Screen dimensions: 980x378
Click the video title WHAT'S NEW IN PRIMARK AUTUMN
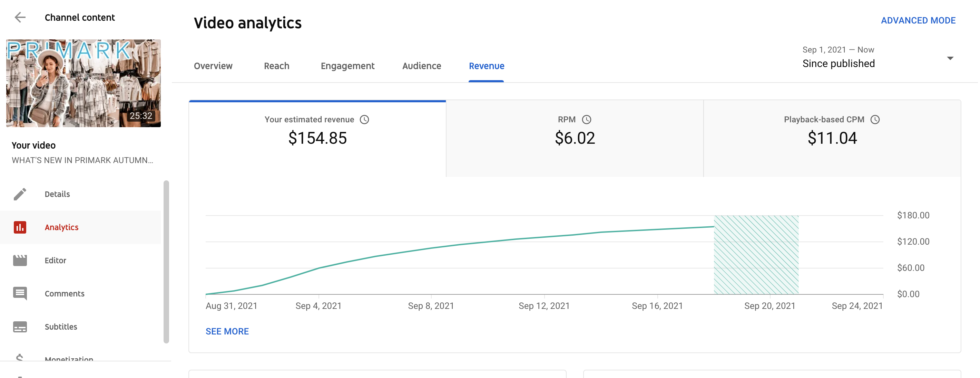point(82,160)
